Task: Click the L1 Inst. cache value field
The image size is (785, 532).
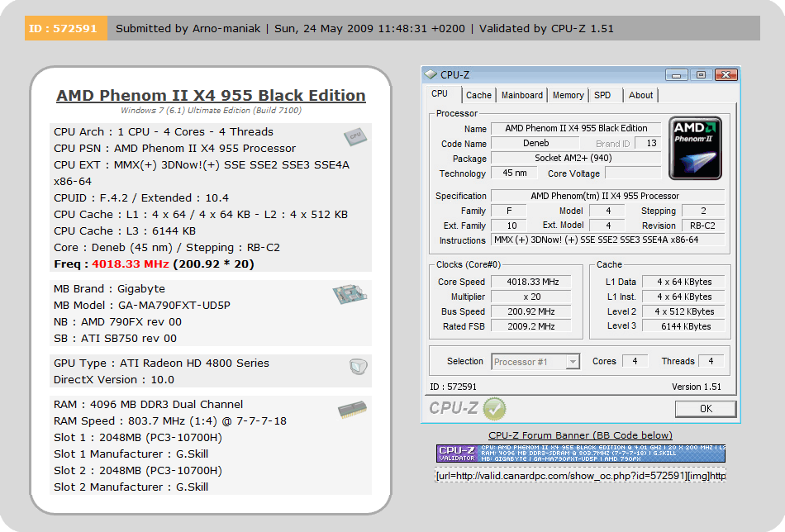Action: click(x=684, y=297)
